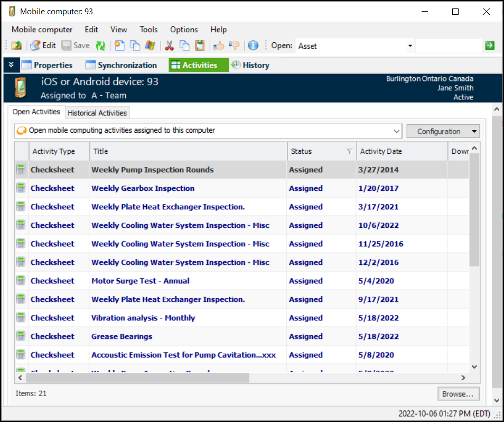Click the Browse... button
The width and height of the screenshot is (504, 422).
tap(458, 394)
